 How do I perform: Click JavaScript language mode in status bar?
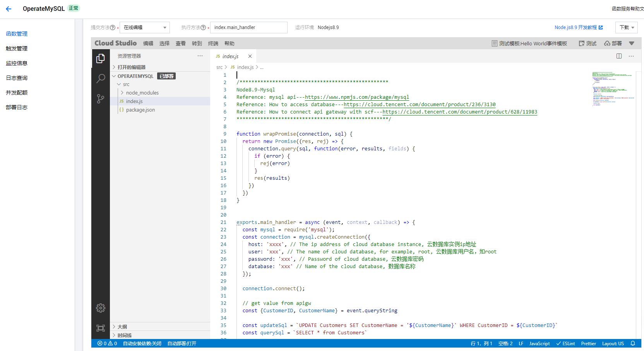540,344
